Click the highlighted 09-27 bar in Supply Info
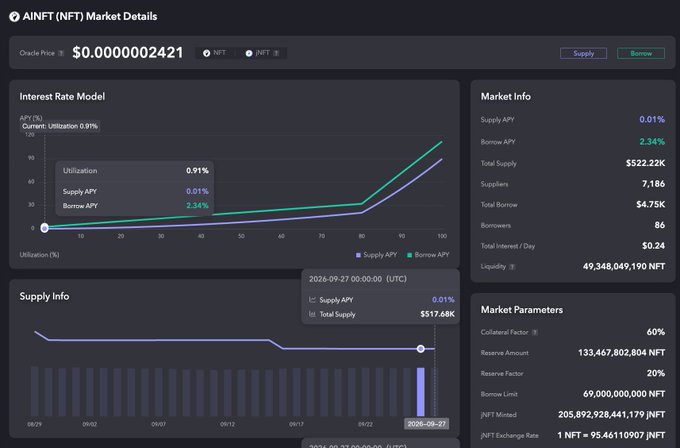Screen dimensions: 680x448 [x=421, y=392]
